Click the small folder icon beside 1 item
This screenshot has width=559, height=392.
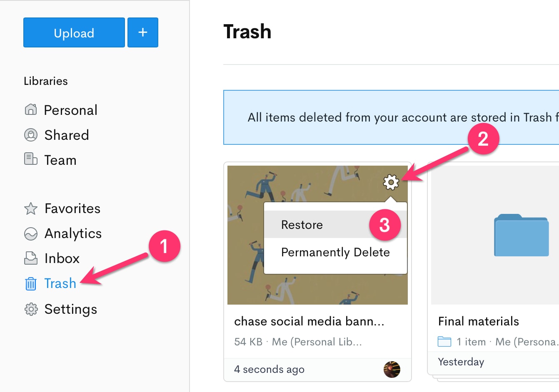(444, 342)
